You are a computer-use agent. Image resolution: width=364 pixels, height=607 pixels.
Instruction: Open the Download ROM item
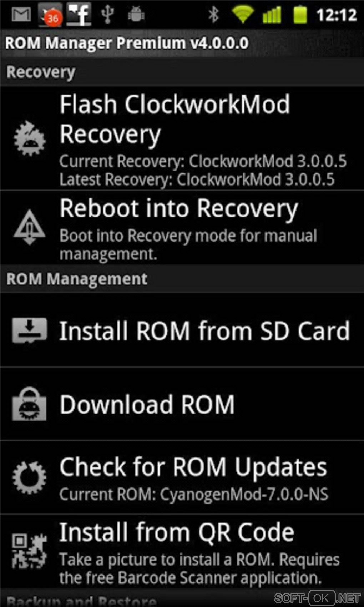pos(182,404)
